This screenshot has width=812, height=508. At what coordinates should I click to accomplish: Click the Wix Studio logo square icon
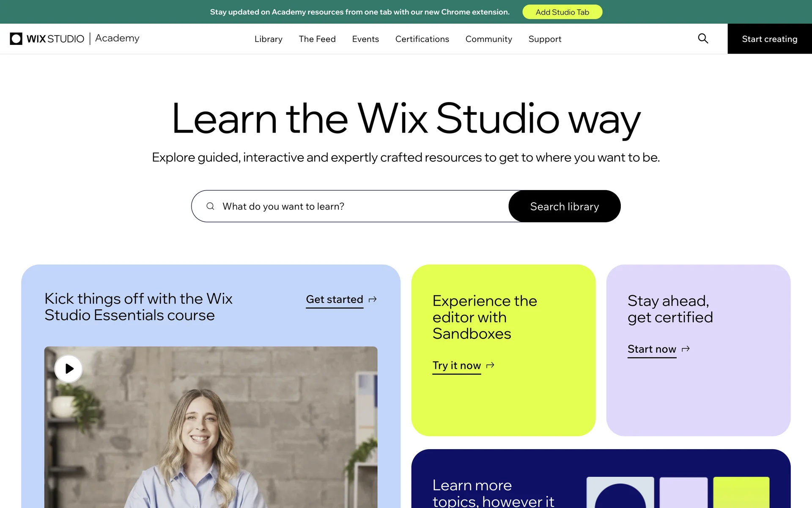16,39
